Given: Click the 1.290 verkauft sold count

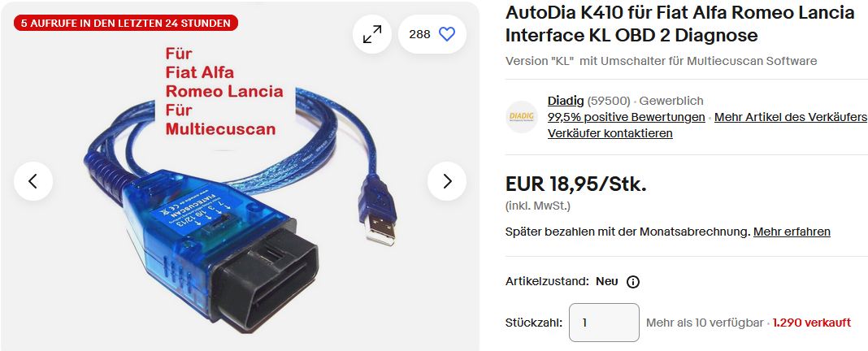Looking at the screenshot, I should point(812,323).
